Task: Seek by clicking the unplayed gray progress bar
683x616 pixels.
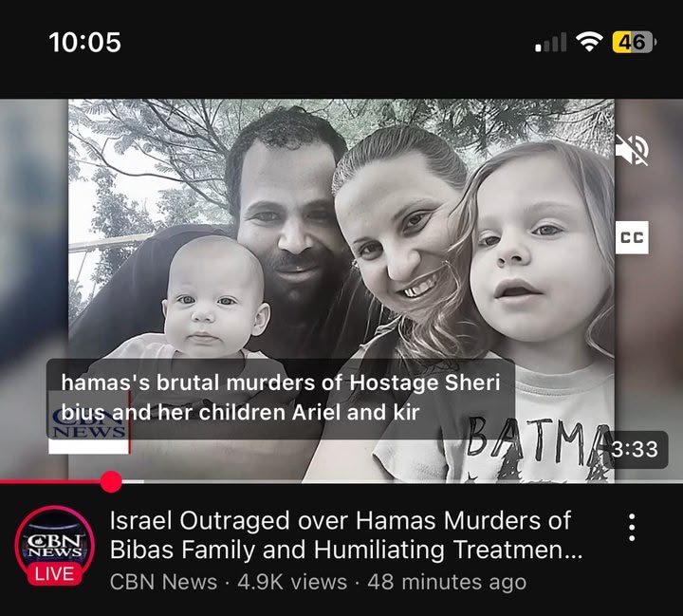Action: click(400, 481)
